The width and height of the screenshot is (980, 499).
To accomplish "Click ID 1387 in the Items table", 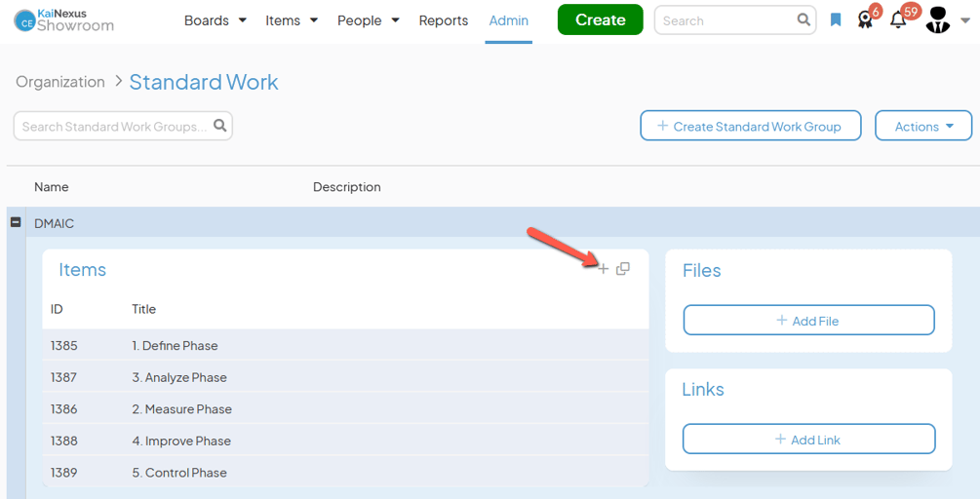I will tap(63, 377).
